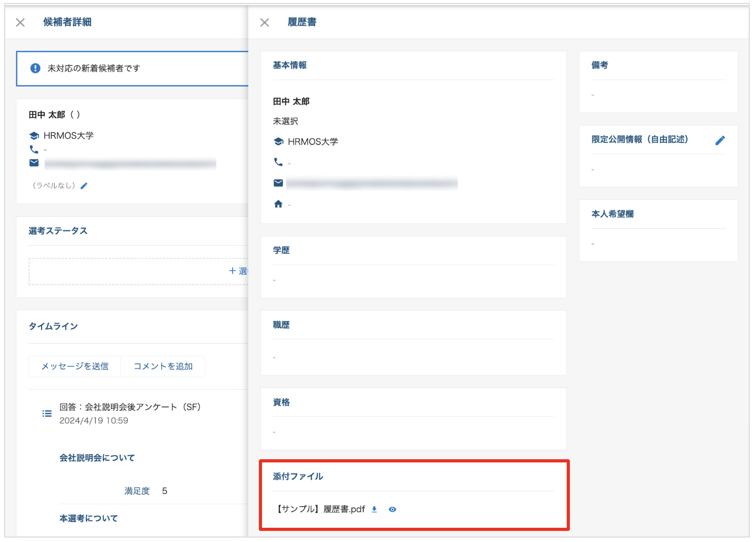Click the info icon in the 未対応 alert
The width and height of the screenshot is (756, 542).
(x=35, y=68)
